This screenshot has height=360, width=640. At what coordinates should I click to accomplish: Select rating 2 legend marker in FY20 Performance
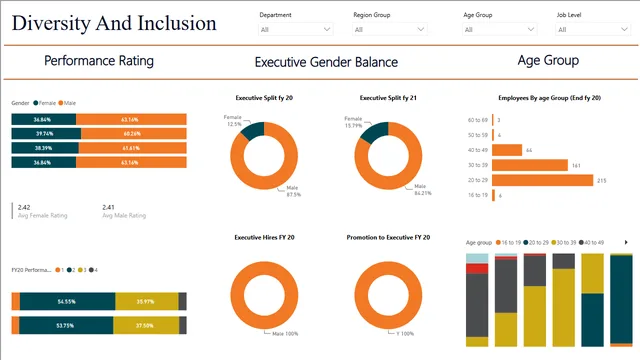pos(69,270)
